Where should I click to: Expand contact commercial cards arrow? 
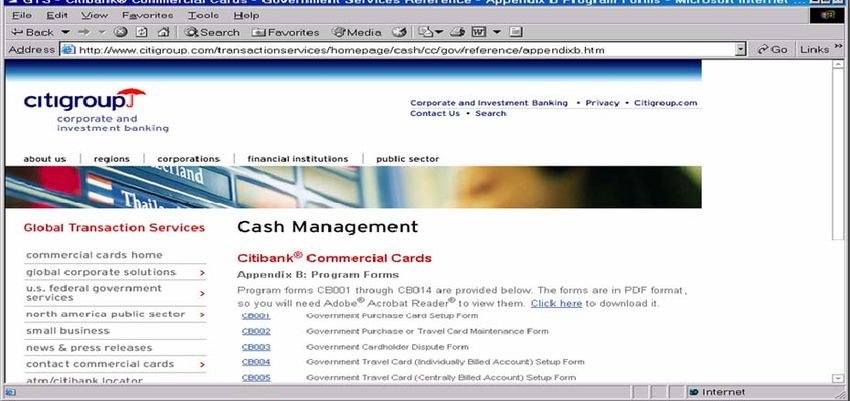pyautogui.click(x=202, y=365)
